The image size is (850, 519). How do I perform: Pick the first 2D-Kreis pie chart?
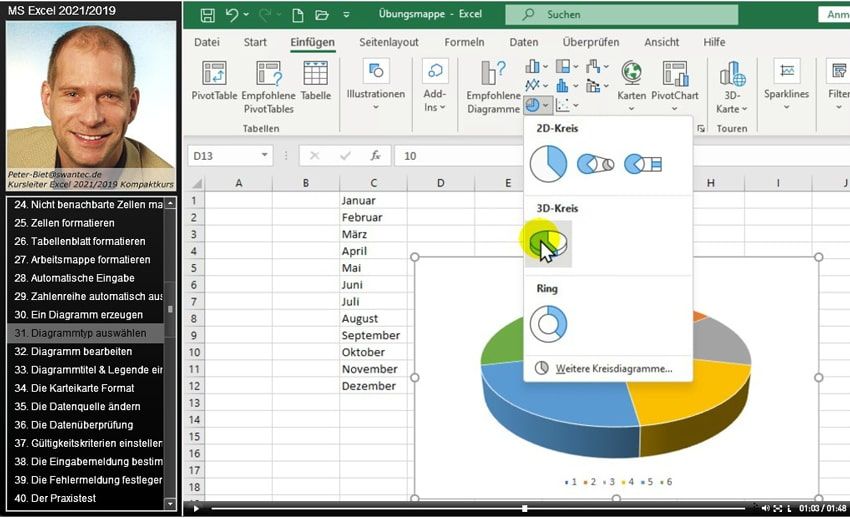tap(548, 164)
